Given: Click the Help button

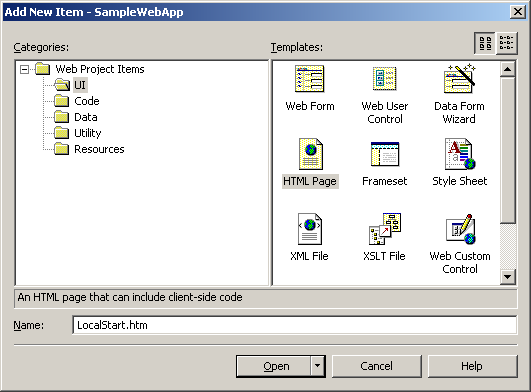Looking at the screenshot, I should (x=472, y=366).
